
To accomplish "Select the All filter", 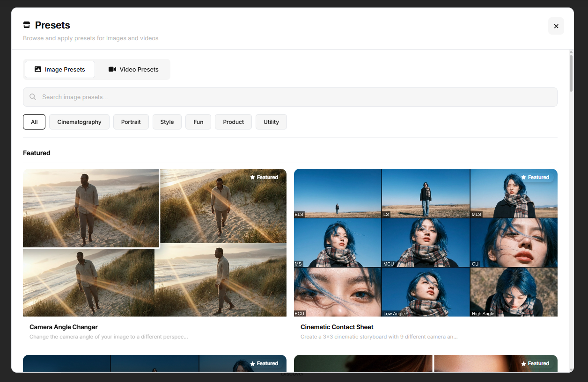I will [x=34, y=122].
